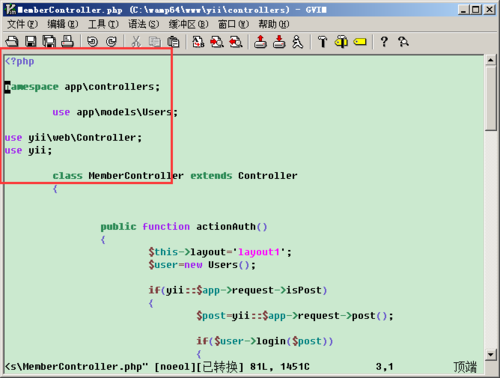Viewport: 500px width, 378px height.
Task: Click the Print toolbar icon
Action: tap(67, 42)
